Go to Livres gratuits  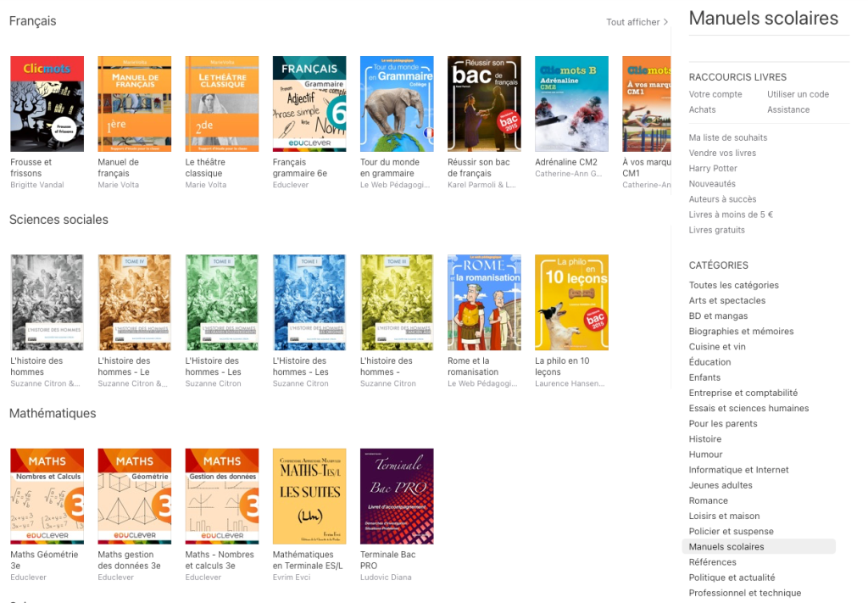coord(716,230)
